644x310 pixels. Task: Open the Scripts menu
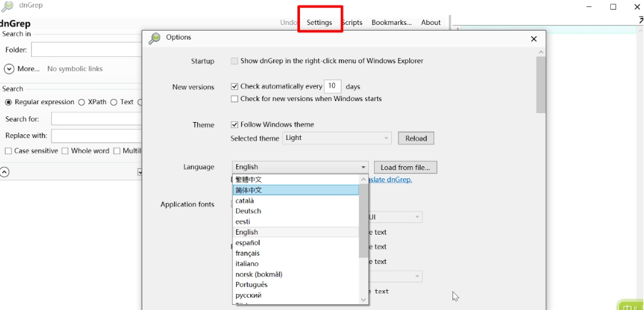pos(352,22)
